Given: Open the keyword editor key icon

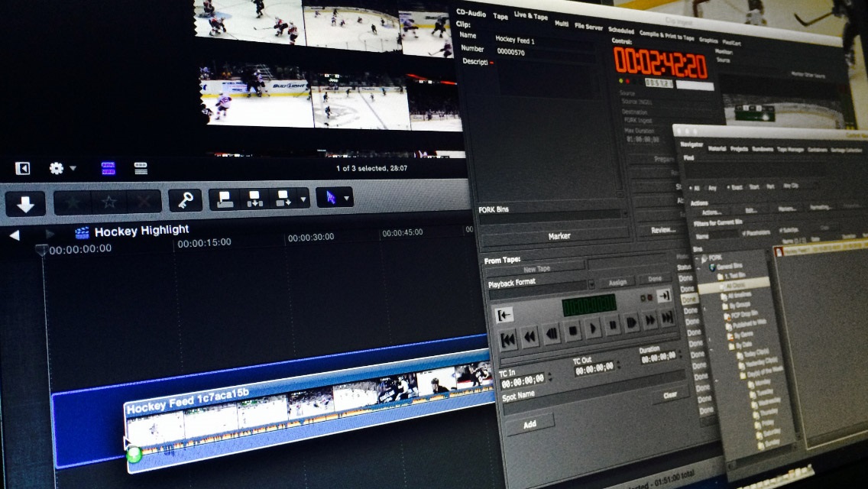Looking at the screenshot, I should click(x=184, y=201).
